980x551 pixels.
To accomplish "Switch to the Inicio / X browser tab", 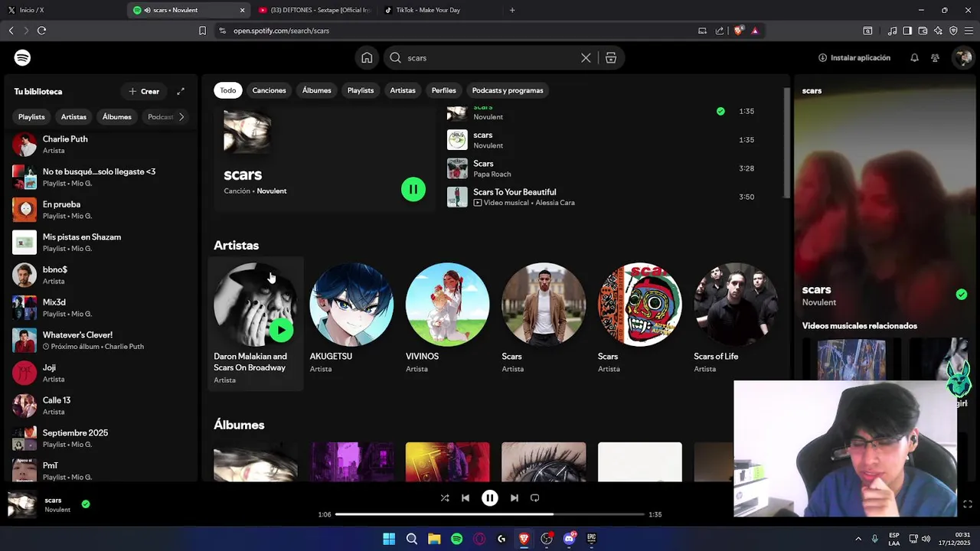I will click(61, 10).
